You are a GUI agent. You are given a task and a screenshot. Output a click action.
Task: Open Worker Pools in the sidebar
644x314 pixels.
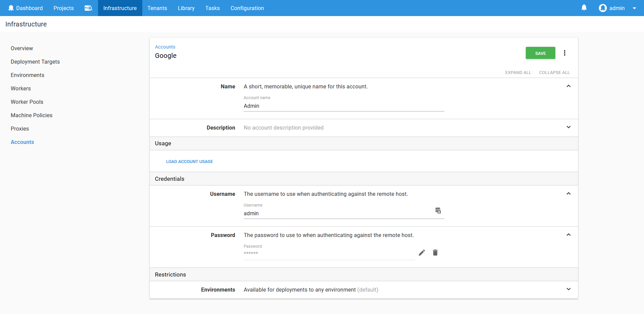click(x=27, y=102)
